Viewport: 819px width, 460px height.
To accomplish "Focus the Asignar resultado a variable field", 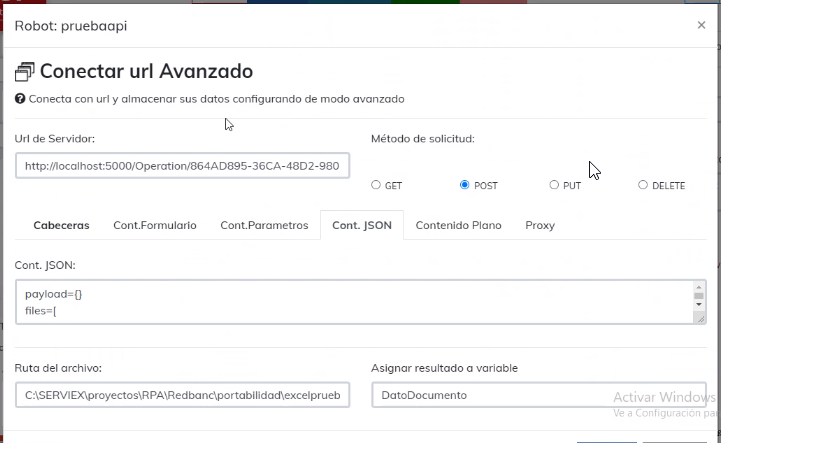I will point(538,395).
